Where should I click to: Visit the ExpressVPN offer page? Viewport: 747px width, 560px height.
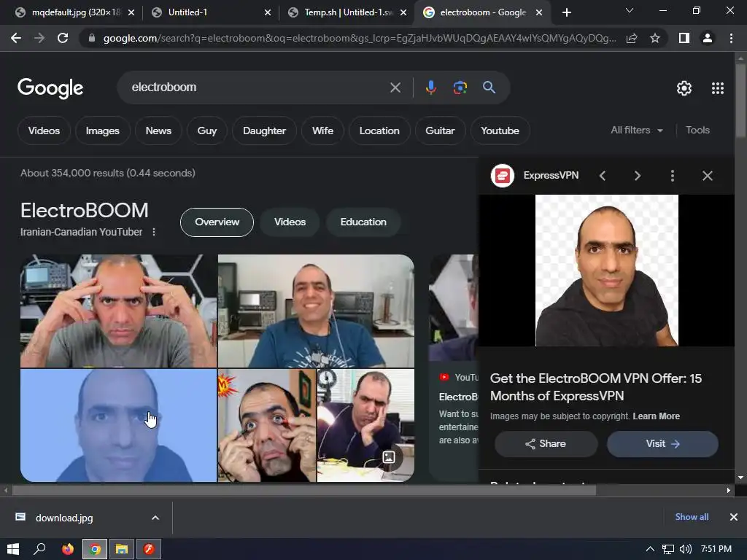tap(662, 444)
